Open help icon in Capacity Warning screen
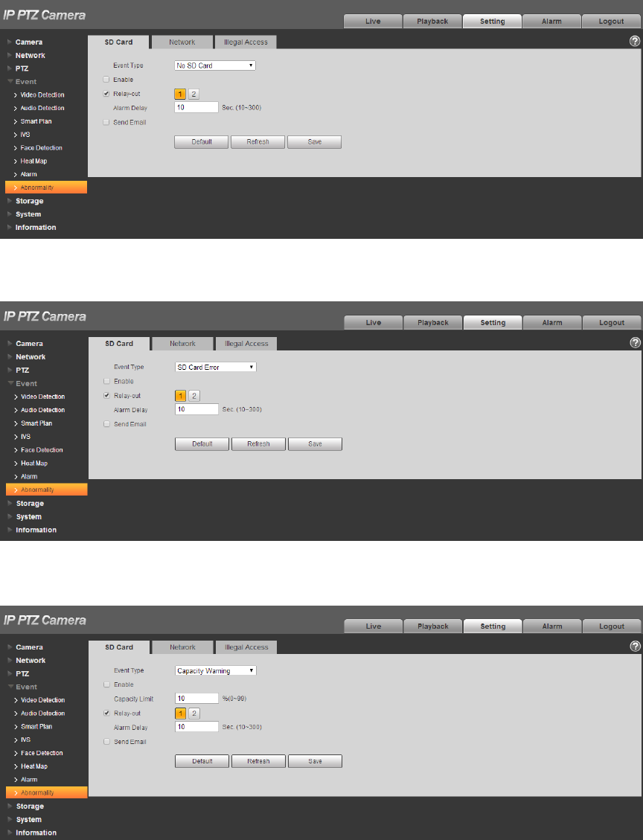 [635, 647]
